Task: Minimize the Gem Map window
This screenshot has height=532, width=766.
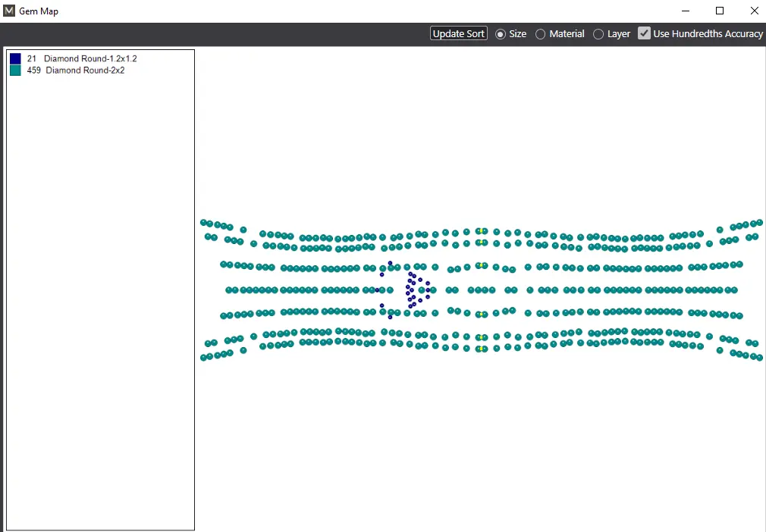Action: [686, 11]
